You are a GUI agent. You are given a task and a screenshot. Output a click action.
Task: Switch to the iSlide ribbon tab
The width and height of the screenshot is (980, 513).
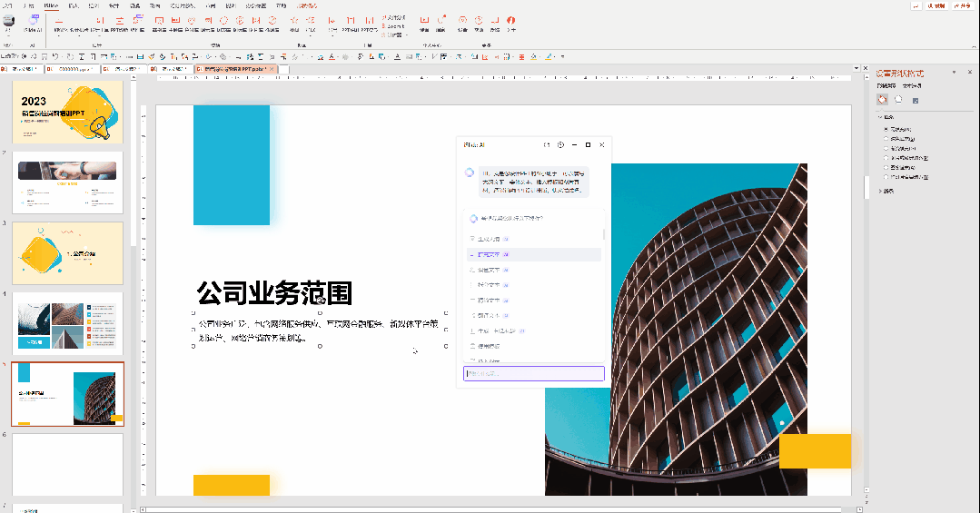51,5
